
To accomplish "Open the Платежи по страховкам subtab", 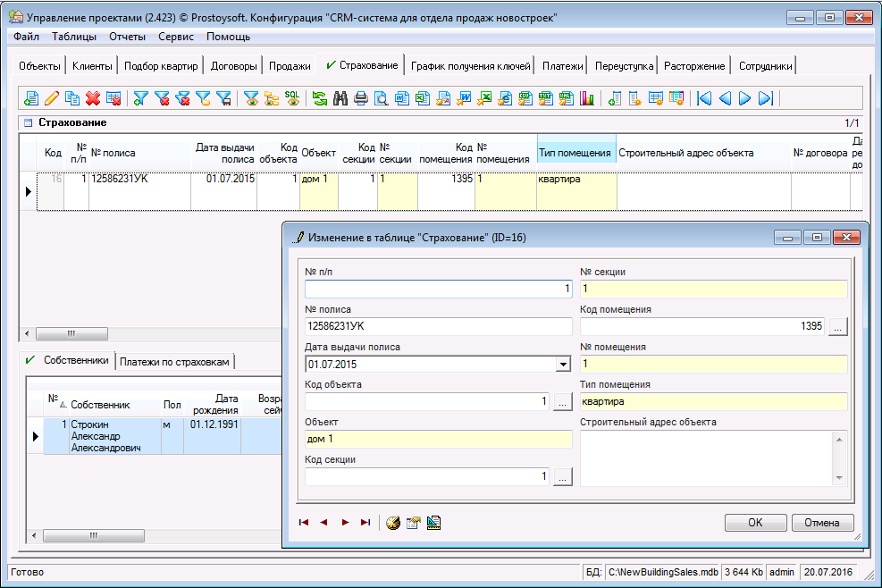I will [x=176, y=362].
